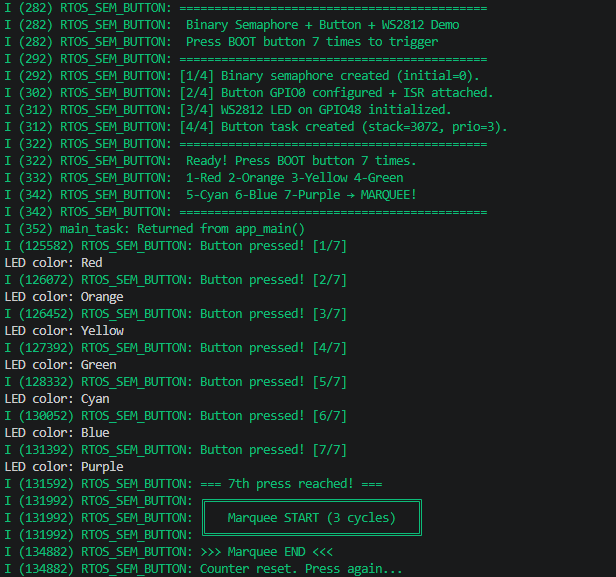Click the 'LED color: Blue' line
The height and width of the screenshot is (577, 616).
click(x=57, y=433)
